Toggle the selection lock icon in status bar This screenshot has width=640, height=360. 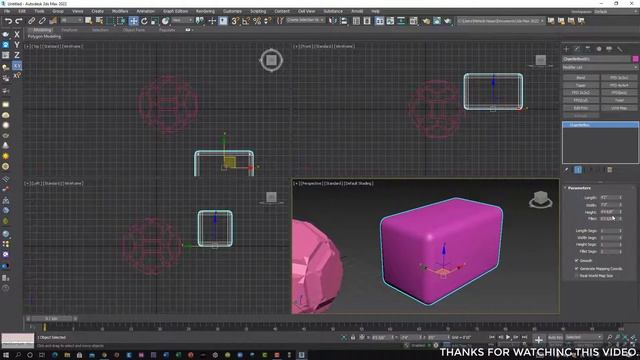[x=353, y=338]
